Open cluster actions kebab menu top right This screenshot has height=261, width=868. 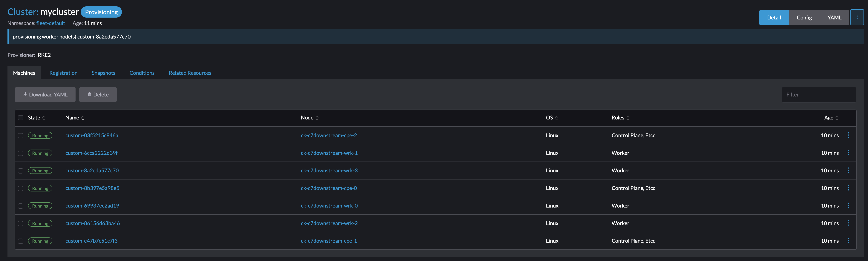point(857,17)
